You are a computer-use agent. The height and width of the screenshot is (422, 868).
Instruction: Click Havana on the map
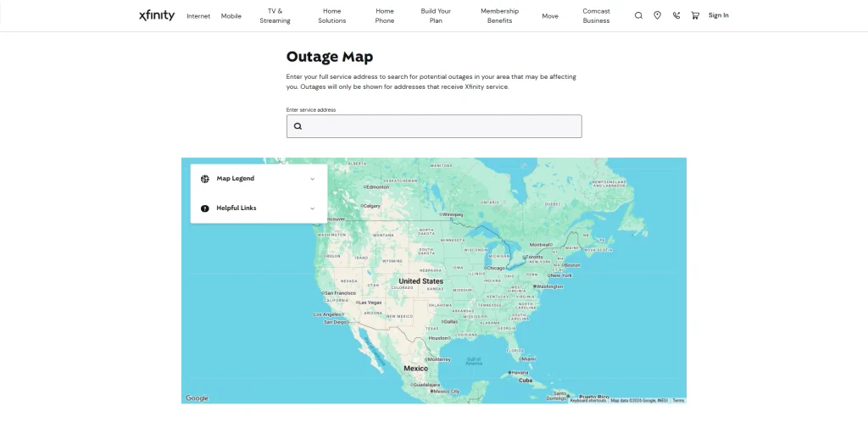coord(518,372)
